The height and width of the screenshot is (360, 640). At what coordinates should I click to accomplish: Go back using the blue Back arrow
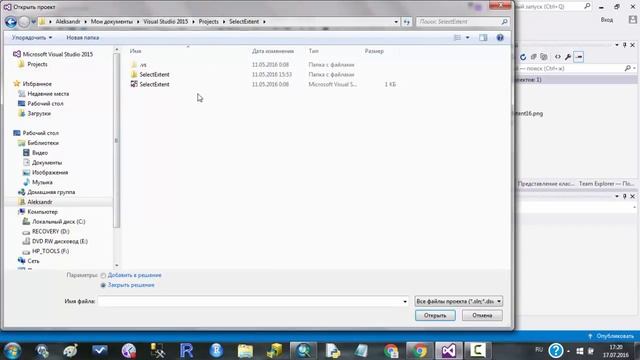click(x=11, y=22)
